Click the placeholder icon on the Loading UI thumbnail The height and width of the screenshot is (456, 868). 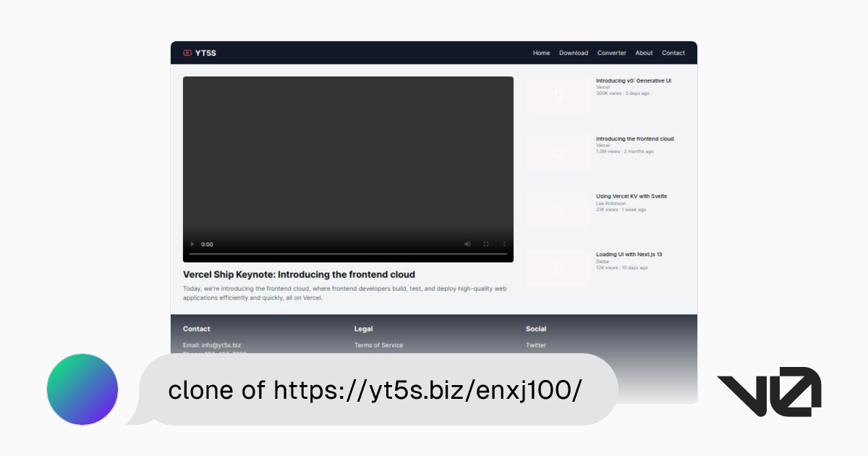tap(558, 268)
